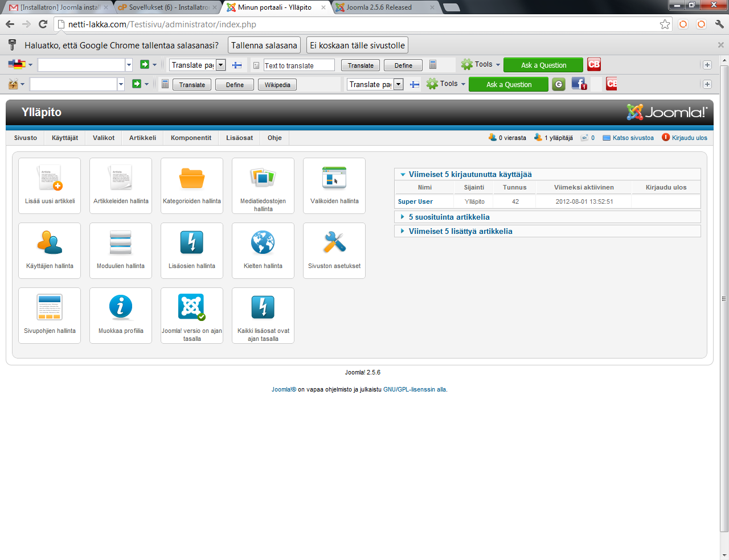Open Käyttäjien hallinta icon
The image size is (729, 560).
[50, 250]
